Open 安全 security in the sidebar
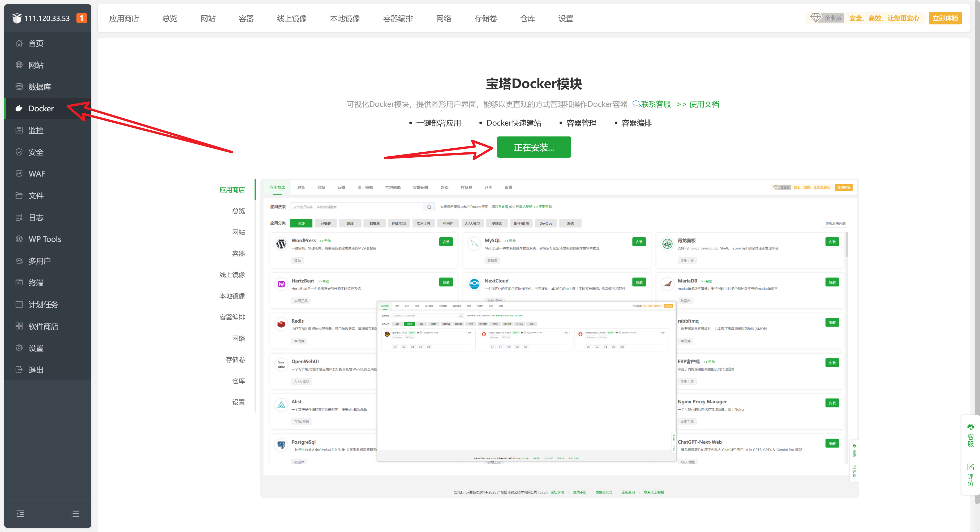 (x=48, y=152)
